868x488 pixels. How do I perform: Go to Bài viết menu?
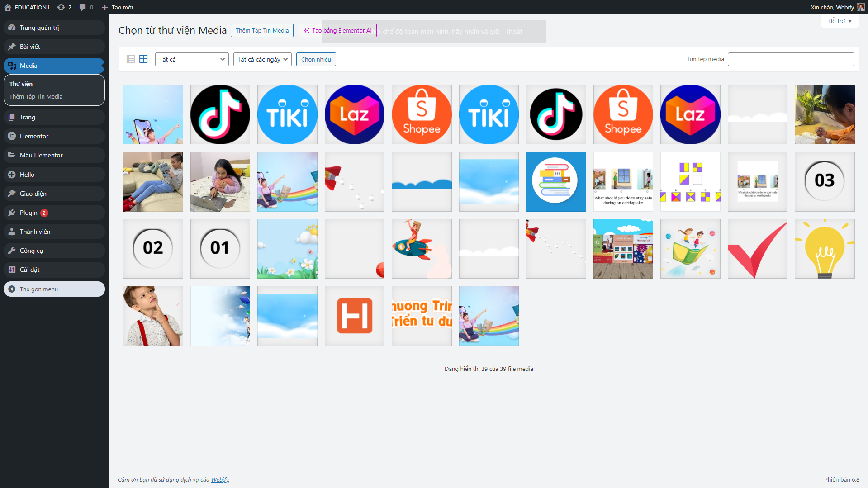tap(54, 47)
